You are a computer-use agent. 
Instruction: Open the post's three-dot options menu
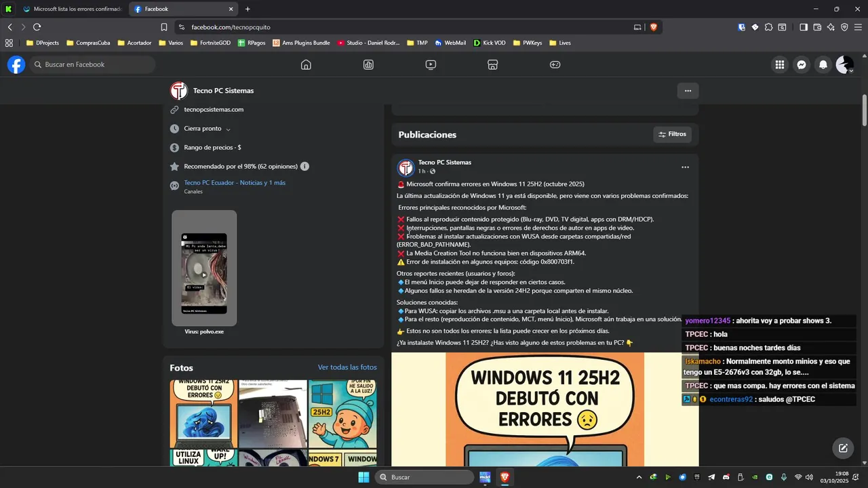click(685, 167)
